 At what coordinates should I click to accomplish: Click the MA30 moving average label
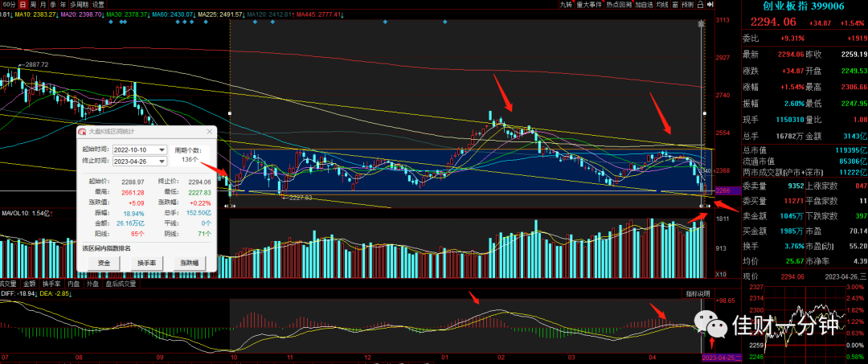127,14
